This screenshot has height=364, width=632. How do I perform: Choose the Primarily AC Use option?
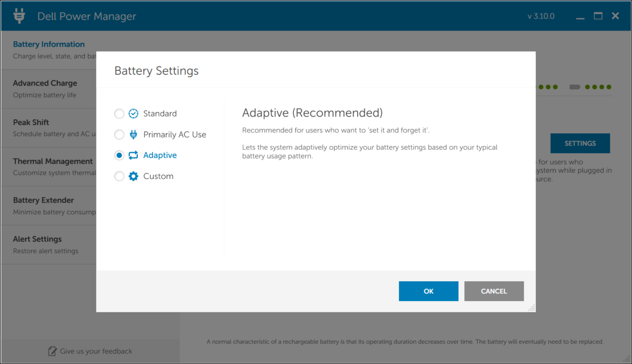coord(119,134)
